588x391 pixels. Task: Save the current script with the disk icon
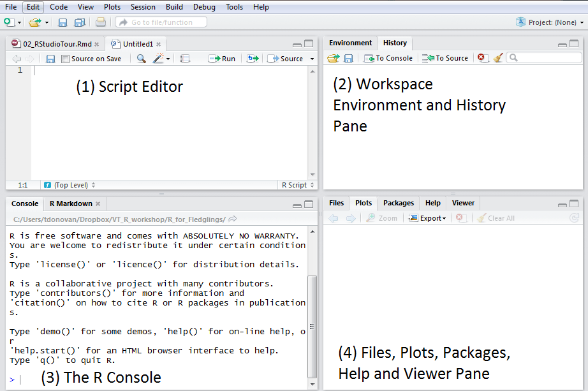coord(50,58)
